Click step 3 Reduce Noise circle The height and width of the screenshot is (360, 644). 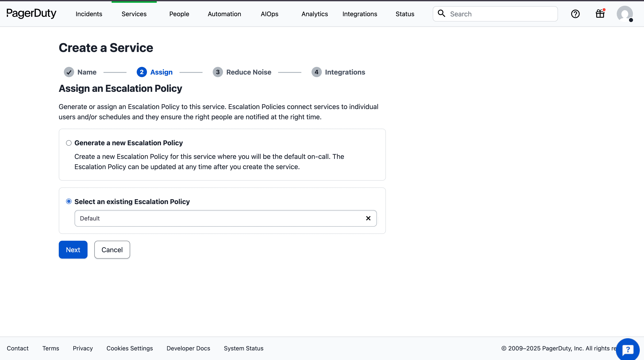[x=217, y=72]
